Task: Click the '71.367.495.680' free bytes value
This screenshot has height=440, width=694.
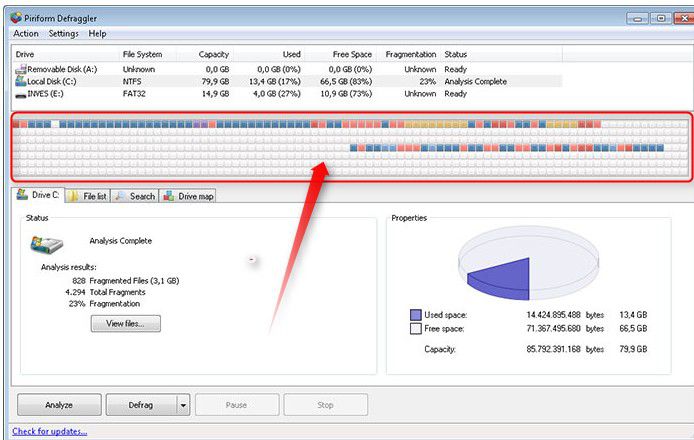Action: (x=553, y=328)
